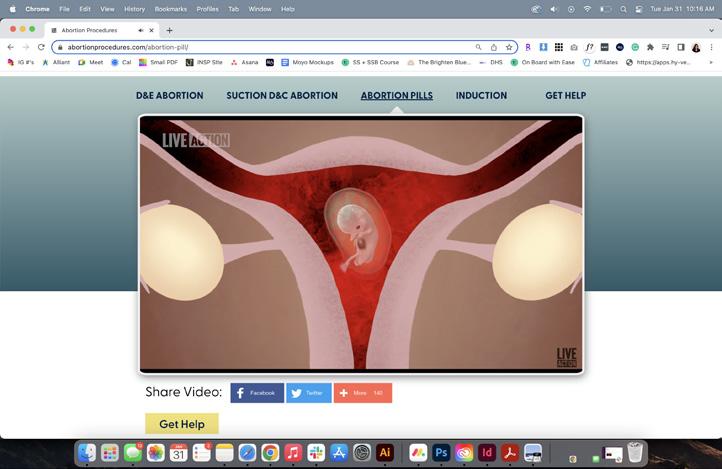Show more bookmarks with the chevron
This screenshot has width=722, height=469.
(x=711, y=62)
